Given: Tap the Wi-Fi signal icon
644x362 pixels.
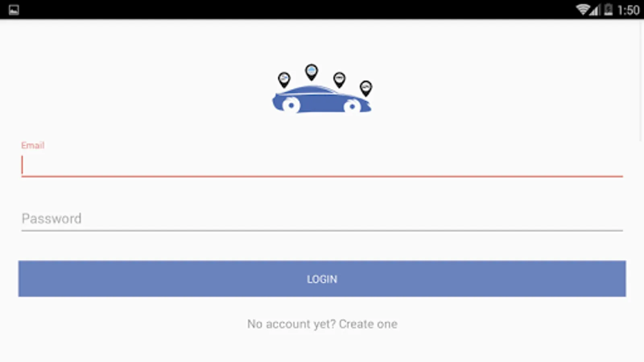Looking at the screenshot, I should (x=583, y=10).
